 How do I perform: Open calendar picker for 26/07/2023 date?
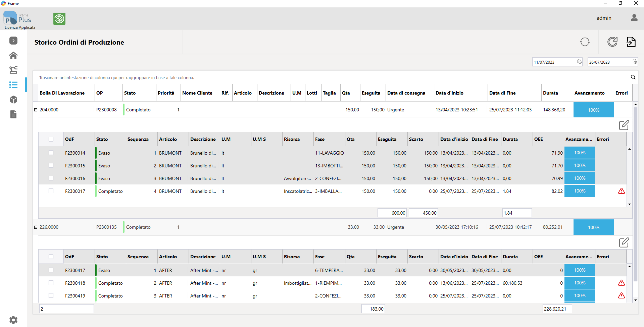634,62
